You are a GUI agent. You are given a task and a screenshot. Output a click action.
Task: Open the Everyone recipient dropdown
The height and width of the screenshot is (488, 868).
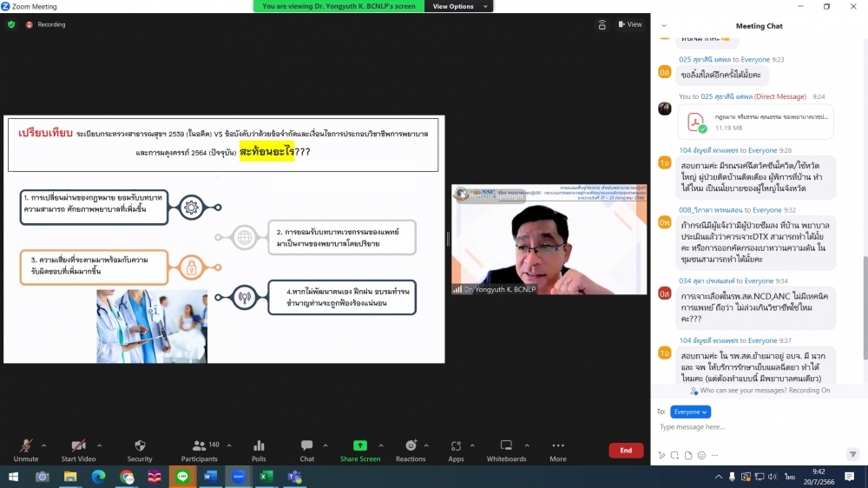pos(690,412)
